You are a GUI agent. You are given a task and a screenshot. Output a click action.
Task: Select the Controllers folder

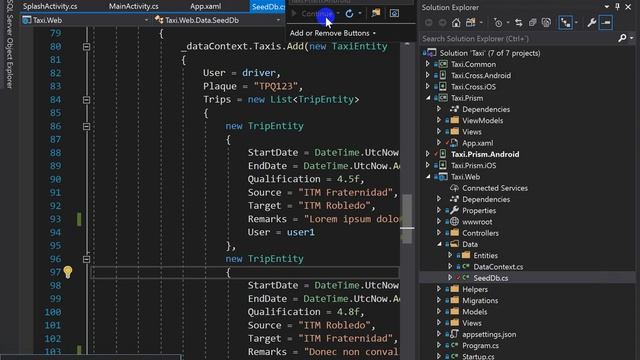click(x=480, y=233)
